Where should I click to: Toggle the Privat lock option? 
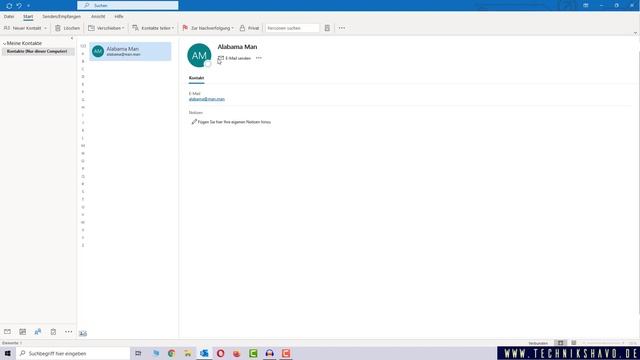coord(249,28)
